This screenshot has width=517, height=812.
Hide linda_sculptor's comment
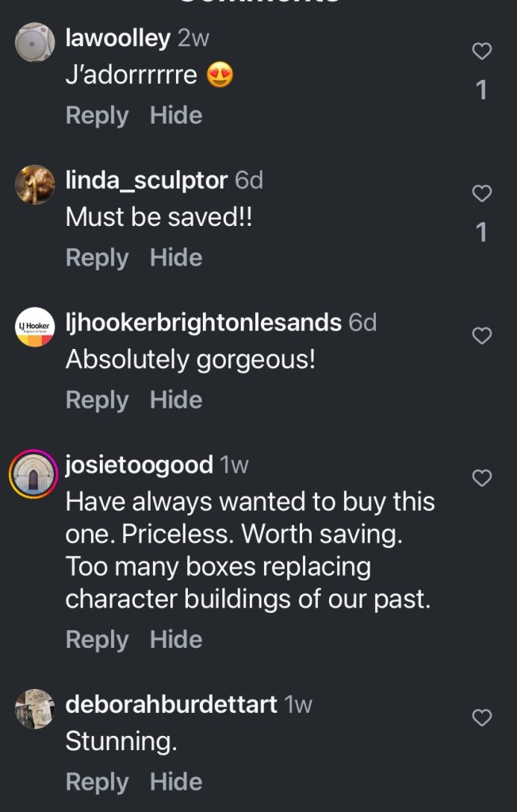click(x=176, y=258)
